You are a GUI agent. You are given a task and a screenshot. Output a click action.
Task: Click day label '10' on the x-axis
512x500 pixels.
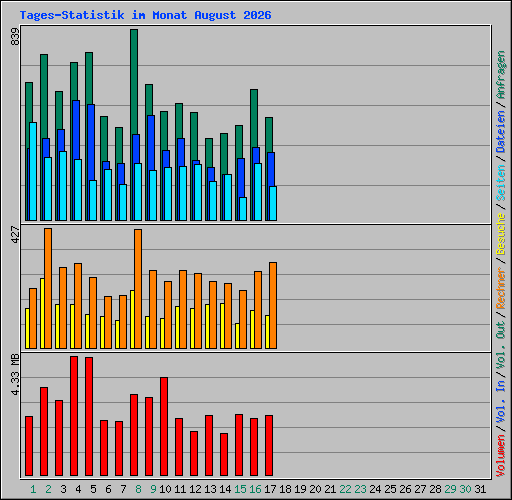coord(165,489)
